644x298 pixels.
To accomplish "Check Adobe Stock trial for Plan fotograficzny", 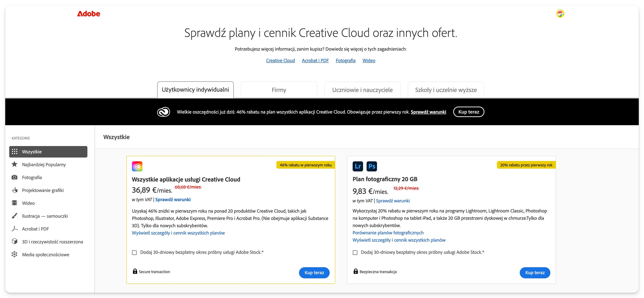I will [355, 252].
